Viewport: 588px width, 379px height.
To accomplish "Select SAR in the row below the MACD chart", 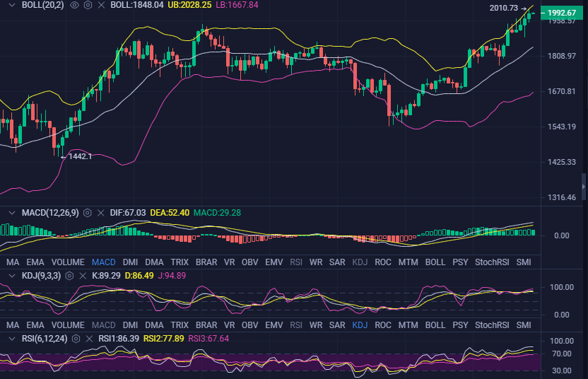I will [338, 262].
